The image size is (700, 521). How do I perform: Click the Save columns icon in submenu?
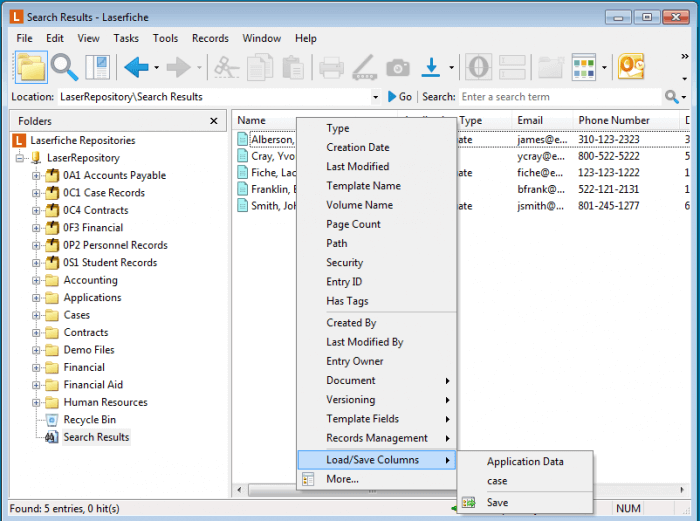click(468, 503)
